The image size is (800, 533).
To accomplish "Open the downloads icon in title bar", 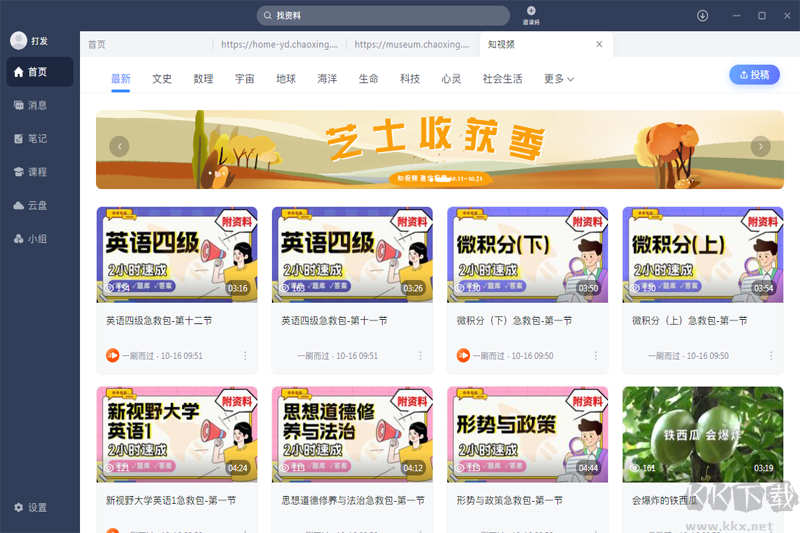I will pyautogui.click(x=703, y=16).
